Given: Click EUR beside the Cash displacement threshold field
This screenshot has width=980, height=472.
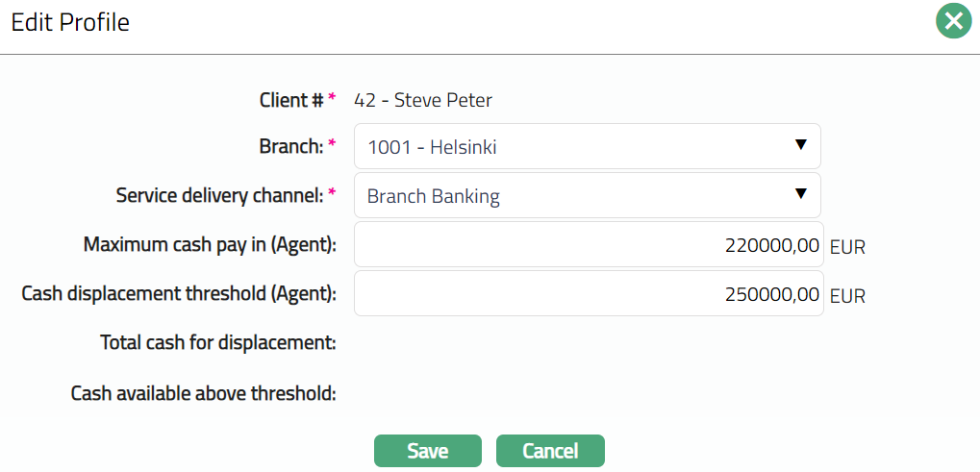Looking at the screenshot, I should (x=847, y=296).
